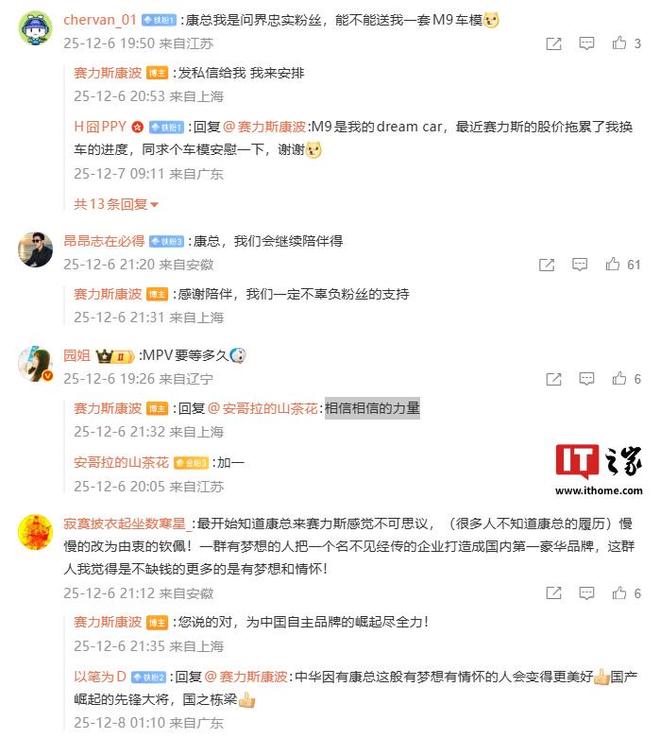
Task: Open reply box for 昂昂志在必得's comment
Action: coord(580,265)
